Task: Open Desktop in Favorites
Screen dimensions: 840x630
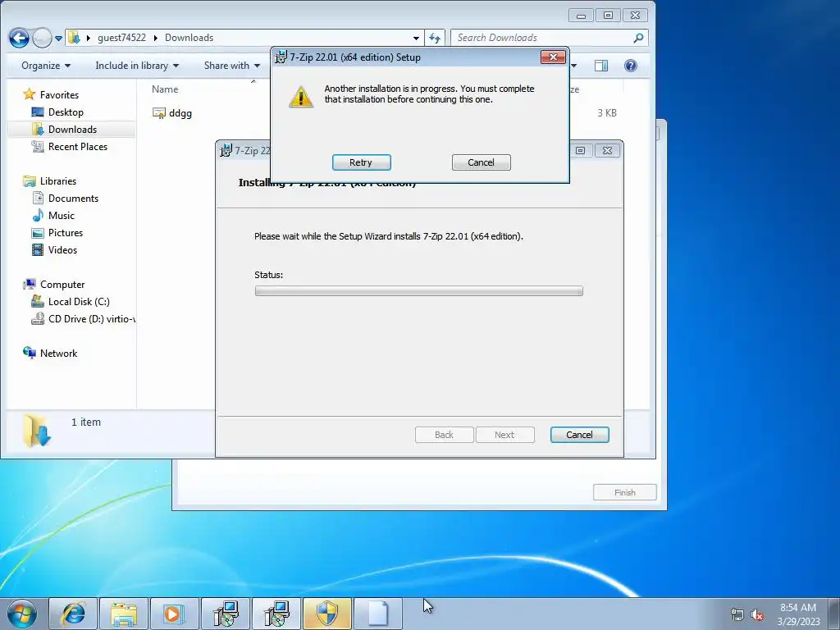Action: click(x=66, y=112)
